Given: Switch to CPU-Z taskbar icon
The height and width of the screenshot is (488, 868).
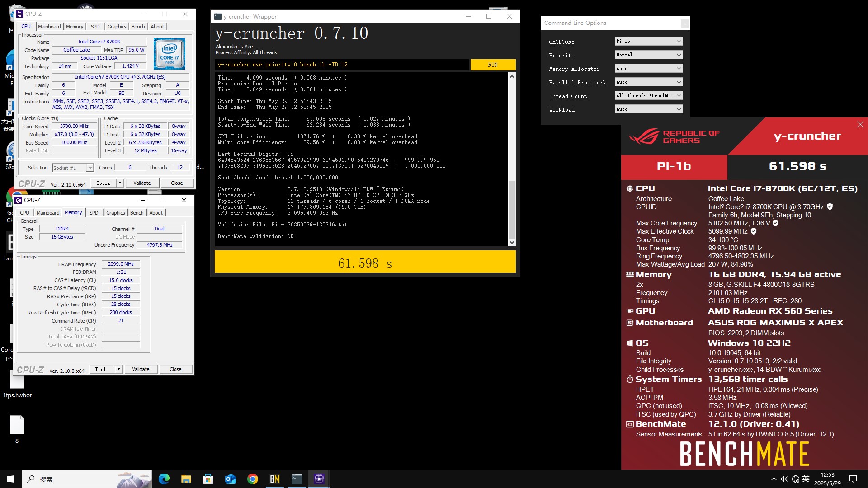Looking at the screenshot, I should (319, 479).
